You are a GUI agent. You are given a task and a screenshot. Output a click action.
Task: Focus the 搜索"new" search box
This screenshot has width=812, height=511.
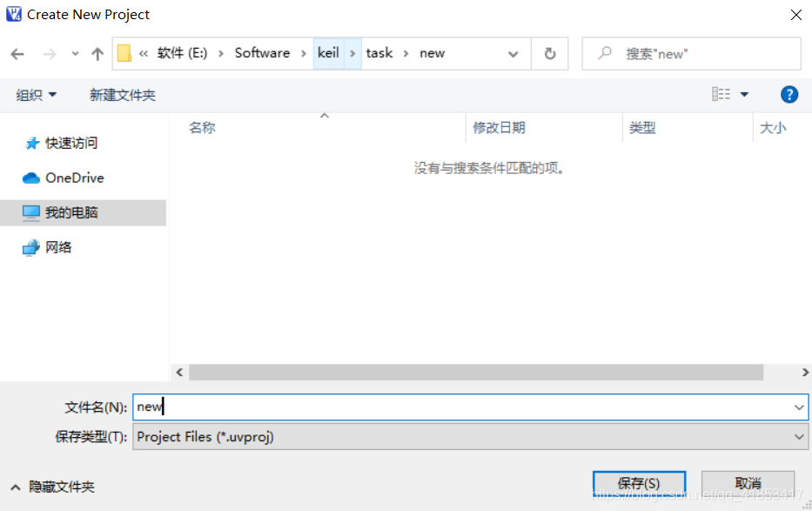point(692,53)
